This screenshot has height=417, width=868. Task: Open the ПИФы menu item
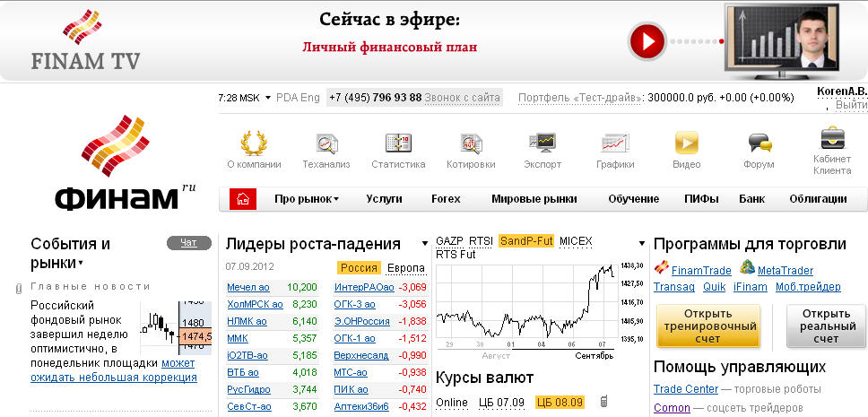point(701,199)
